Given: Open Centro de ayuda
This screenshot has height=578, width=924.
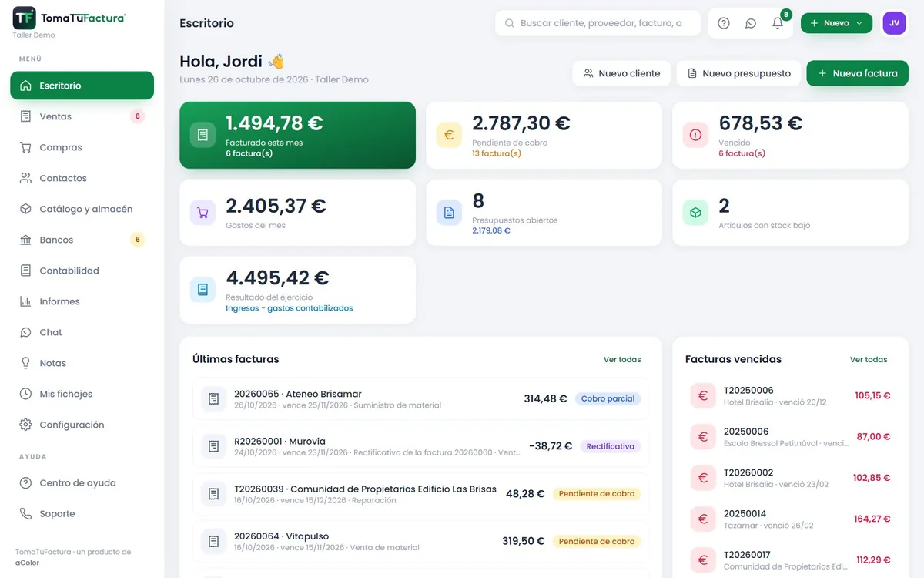Looking at the screenshot, I should point(82,483).
